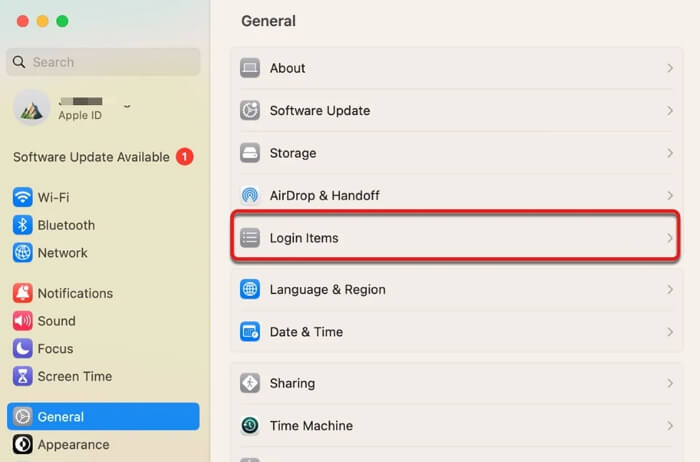Click the Date & Time calendar icon
700x462 pixels.
click(x=250, y=332)
